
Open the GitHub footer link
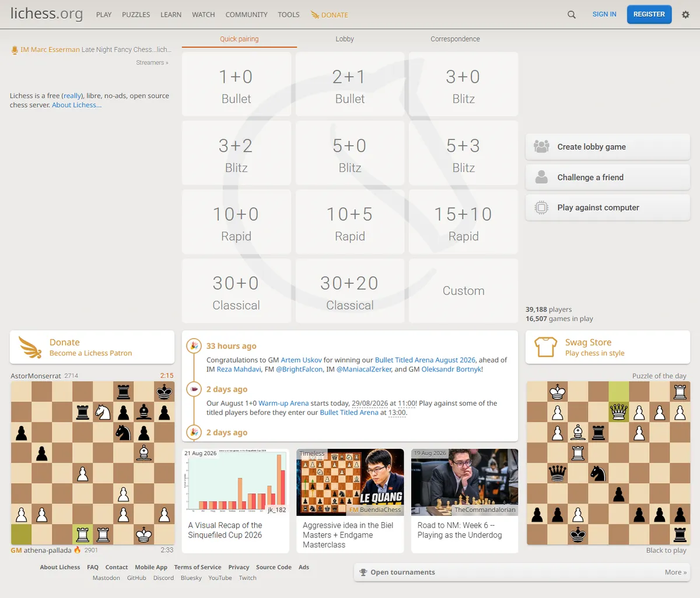[x=136, y=578]
